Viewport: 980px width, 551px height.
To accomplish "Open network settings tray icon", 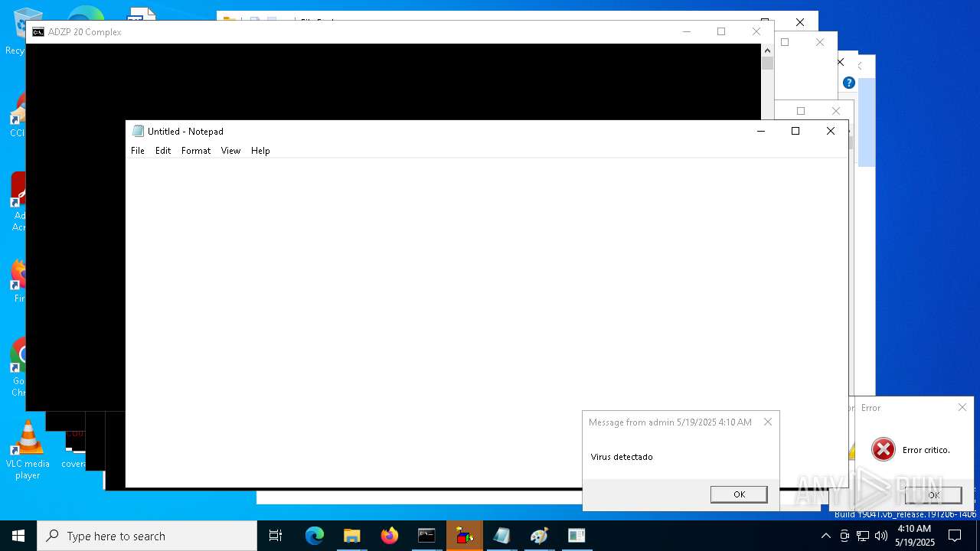I will (863, 536).
